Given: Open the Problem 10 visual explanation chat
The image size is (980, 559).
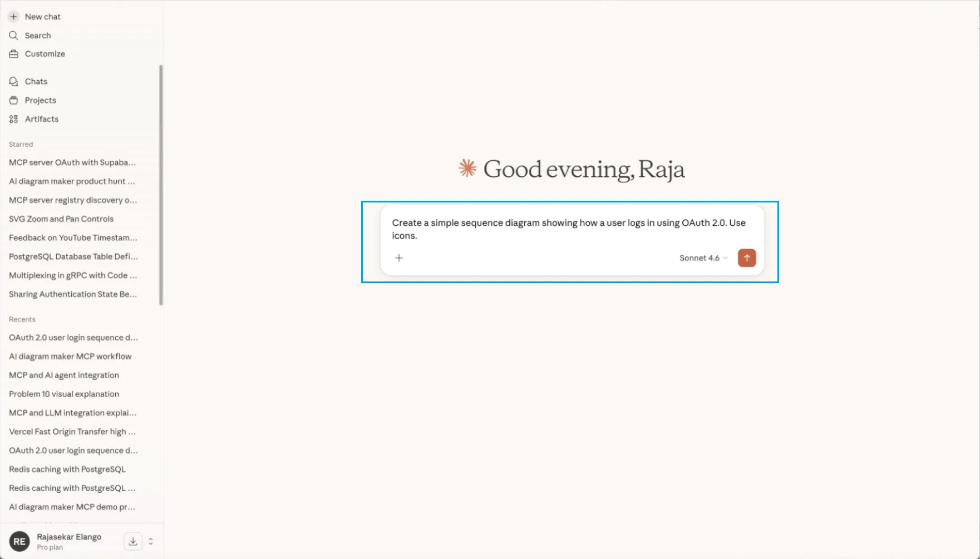Looking at the screenshot, I should (64, 394).
